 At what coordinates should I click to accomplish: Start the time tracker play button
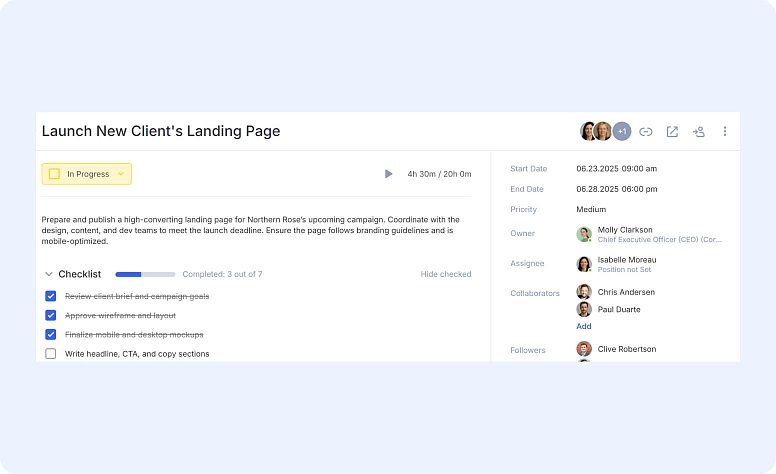tap(388, 174)
